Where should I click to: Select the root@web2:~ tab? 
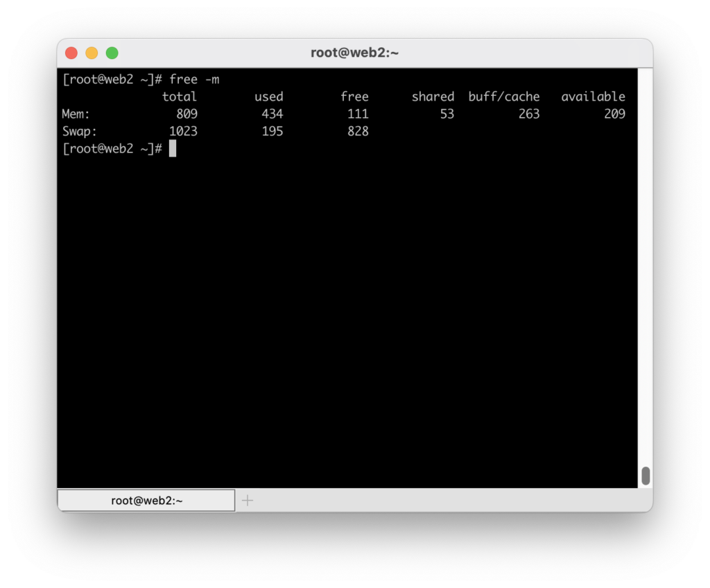146,499
